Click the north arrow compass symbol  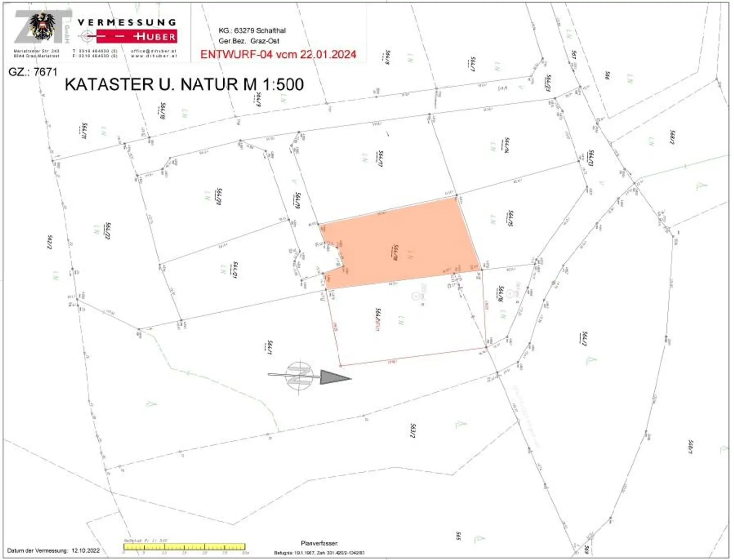click(299, 376)
